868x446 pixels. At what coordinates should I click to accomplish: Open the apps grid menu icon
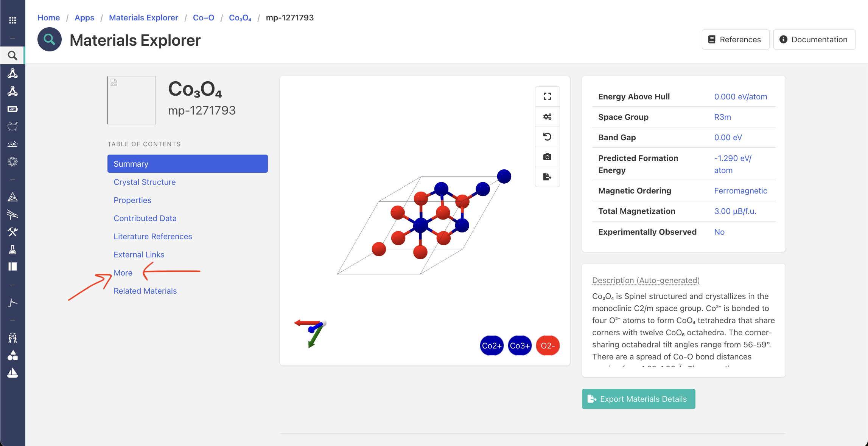click(x=12, y=20)
